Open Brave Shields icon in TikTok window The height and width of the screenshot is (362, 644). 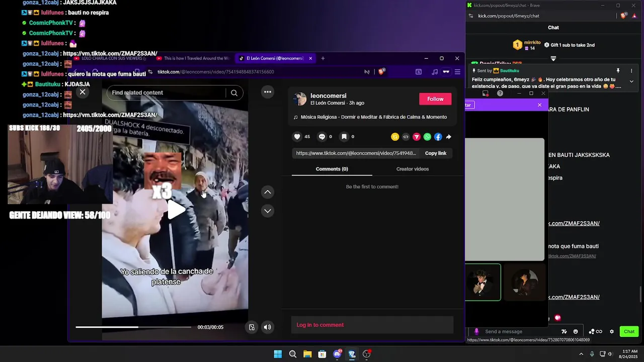tap(382, 72)
